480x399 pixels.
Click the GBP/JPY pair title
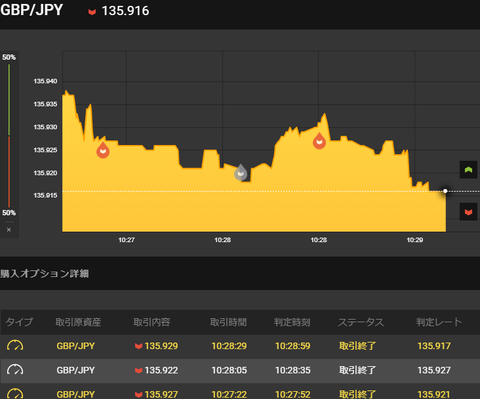click(x=32, y=10)
